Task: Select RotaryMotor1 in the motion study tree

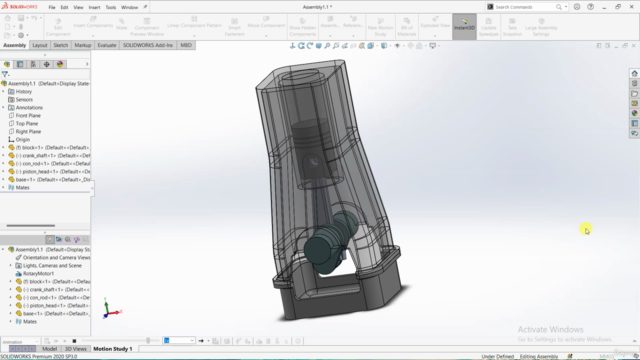Action: coord(38,273)
